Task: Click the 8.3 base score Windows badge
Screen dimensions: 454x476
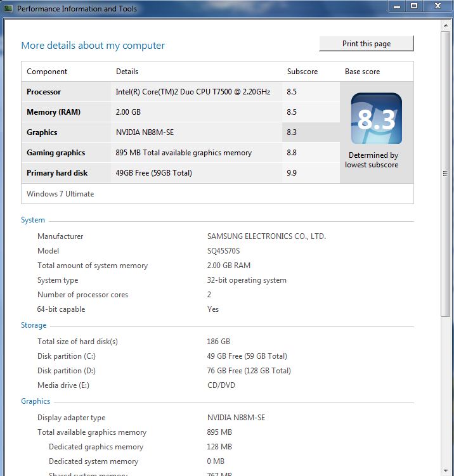Action: [376, 119]
